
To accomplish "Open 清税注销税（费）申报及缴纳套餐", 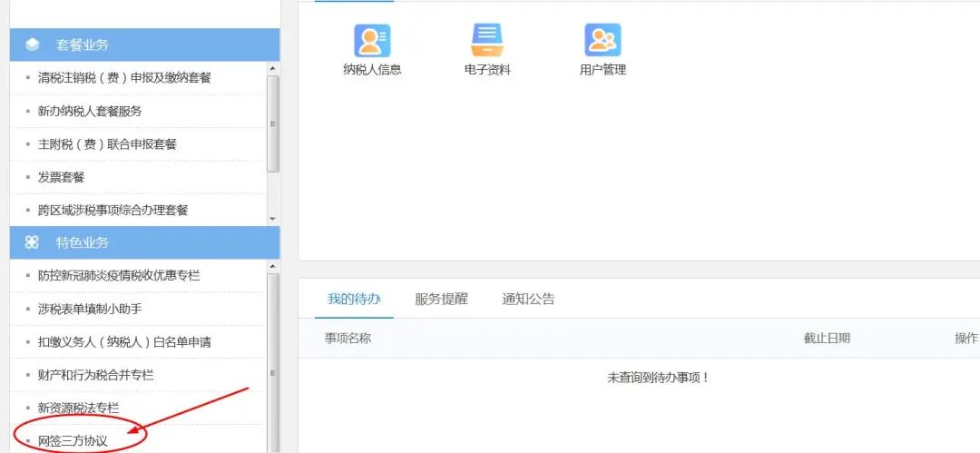I will [x=124, y=78].
